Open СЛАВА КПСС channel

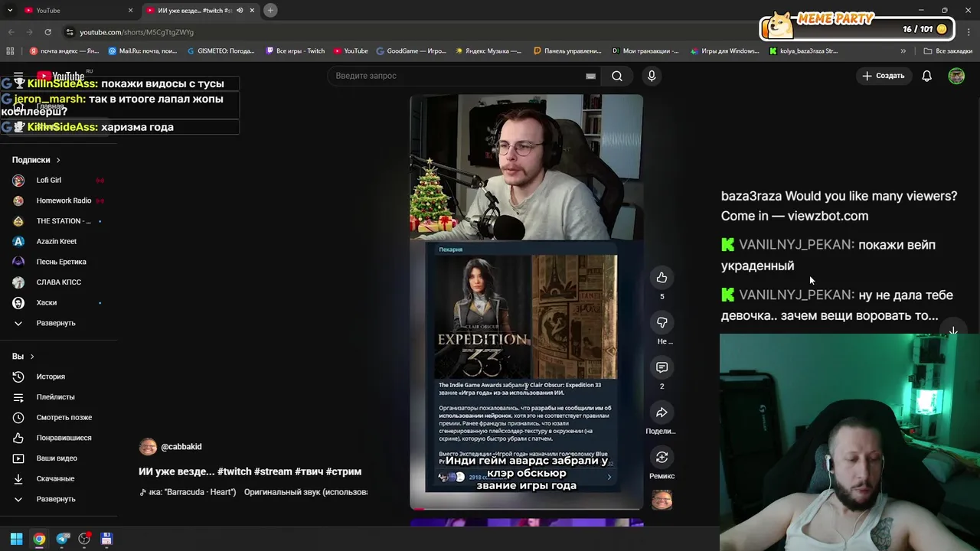click(59, 282)
